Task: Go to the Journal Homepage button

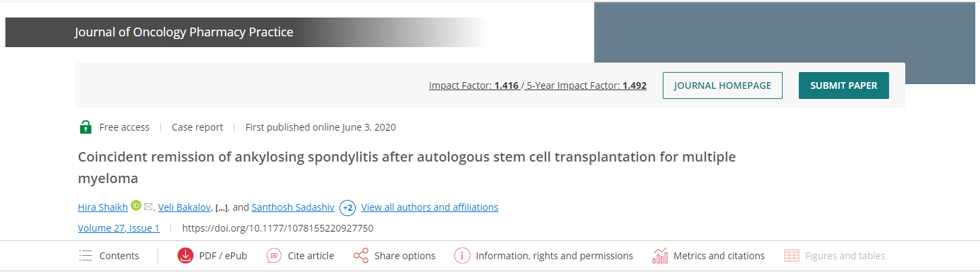Action: click(722, 85)
